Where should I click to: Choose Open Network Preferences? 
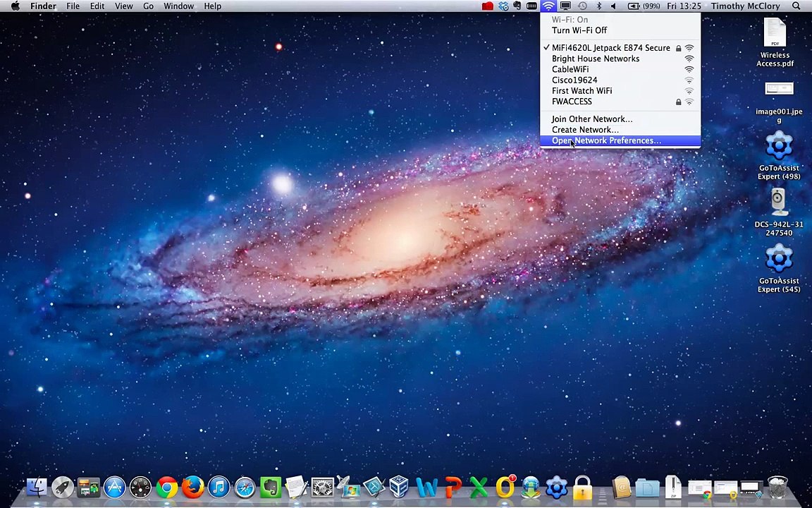point(606,140)
